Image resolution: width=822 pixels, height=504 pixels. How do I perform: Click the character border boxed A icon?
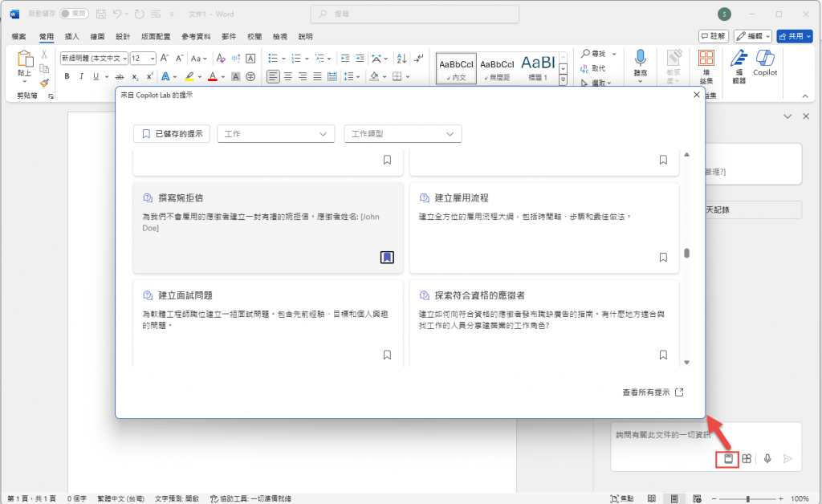point(250,58)
